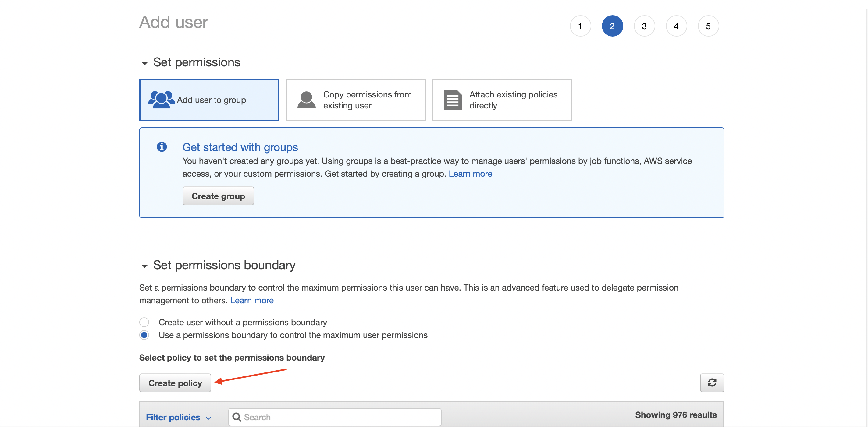Click the magnifier icon in search box
868x427 pixels.
tap(237, 417)
